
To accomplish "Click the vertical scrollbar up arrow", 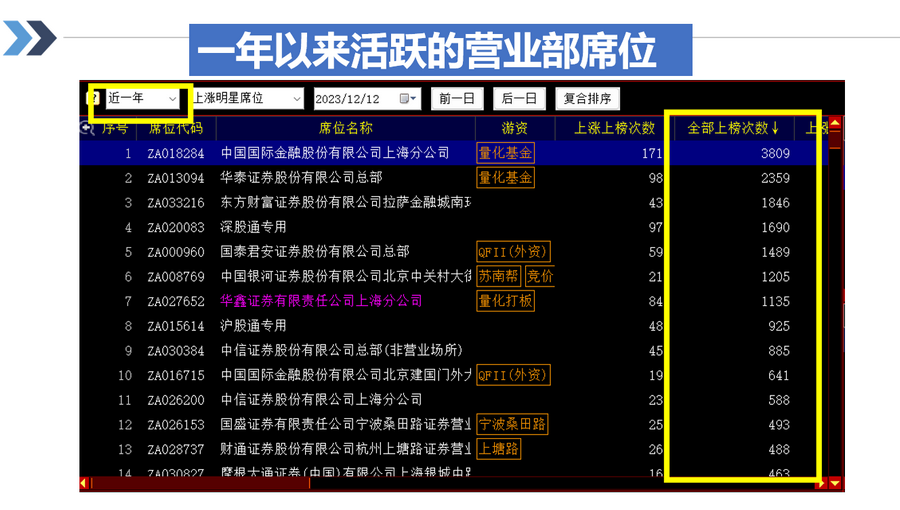I will tap(836, 123).
